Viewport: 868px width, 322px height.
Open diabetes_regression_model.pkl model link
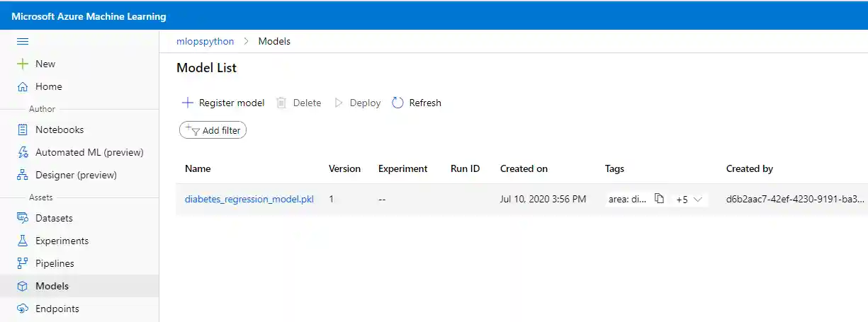click(x=249, y=199)
